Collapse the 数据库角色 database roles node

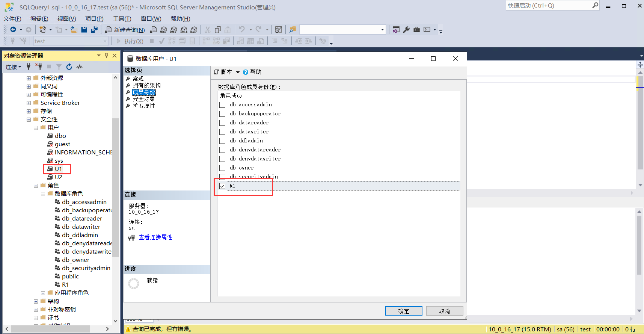[x=43, y=194]
